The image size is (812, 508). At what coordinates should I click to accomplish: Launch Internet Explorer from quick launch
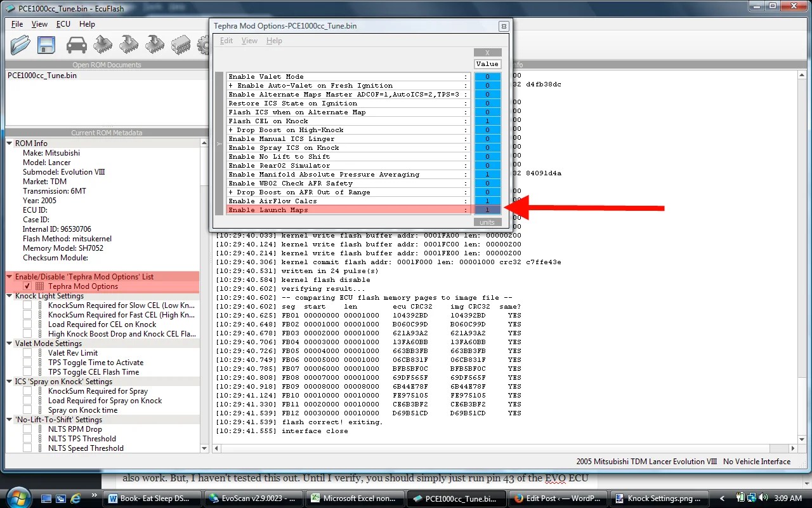click(x=75, y=498)
